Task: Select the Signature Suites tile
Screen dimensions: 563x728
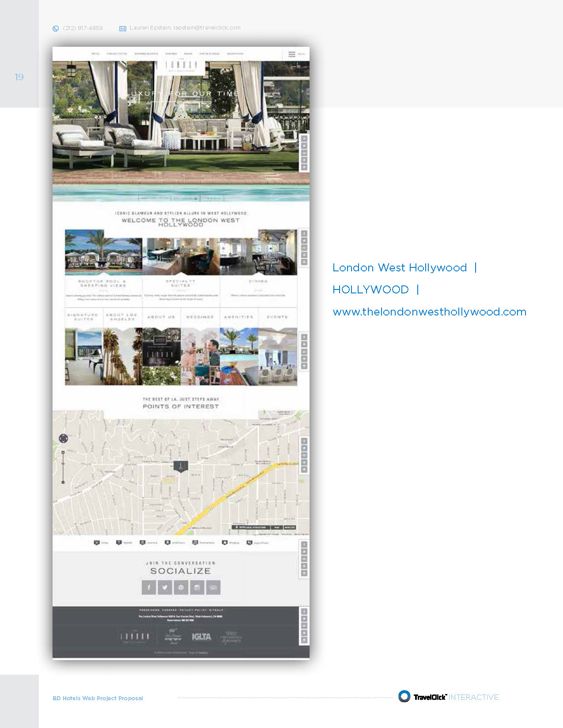Action: (x=84, y=346)
